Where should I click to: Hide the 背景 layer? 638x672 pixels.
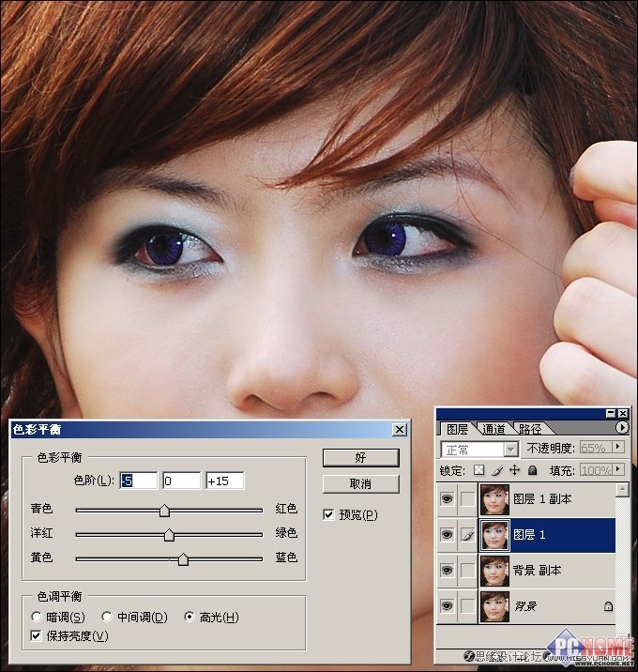point(448,605)
